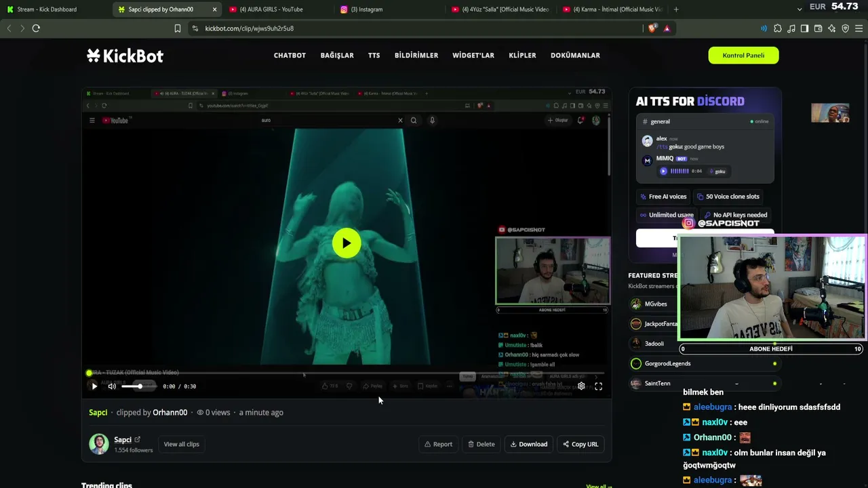The image size is (868, 488).
Task: Adjust the clip volume slider
Action: tap(138, 386)
